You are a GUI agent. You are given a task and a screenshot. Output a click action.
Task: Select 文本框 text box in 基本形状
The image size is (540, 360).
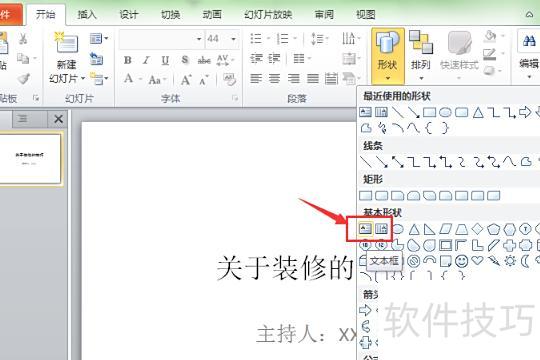365,228
